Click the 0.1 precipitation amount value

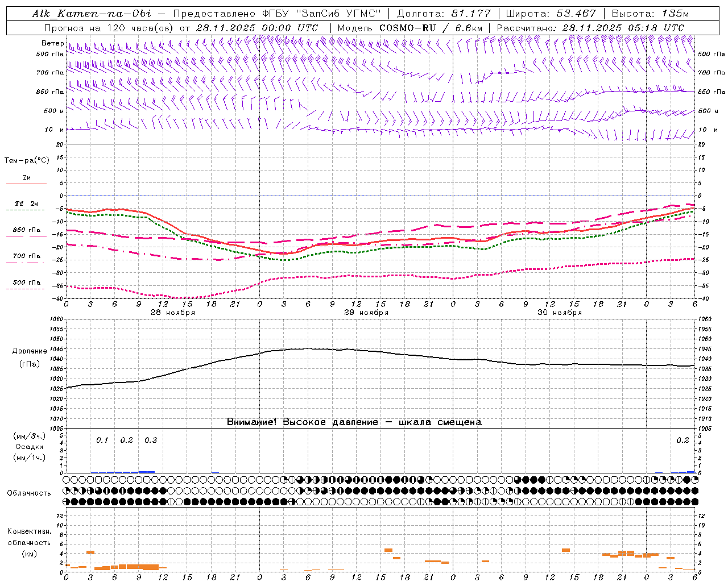click(102, 440)
